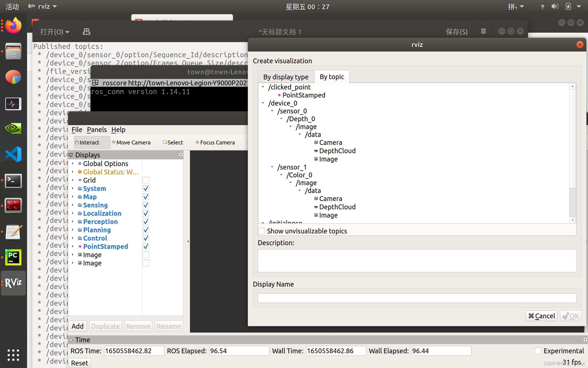
Task: Enable the Grid display checkbox
Action: 146,180
